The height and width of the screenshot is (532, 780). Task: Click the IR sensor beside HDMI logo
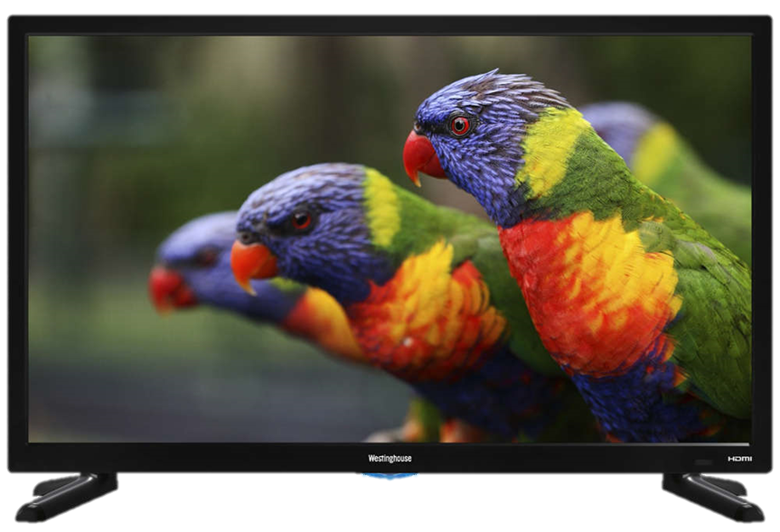(703, 462)
